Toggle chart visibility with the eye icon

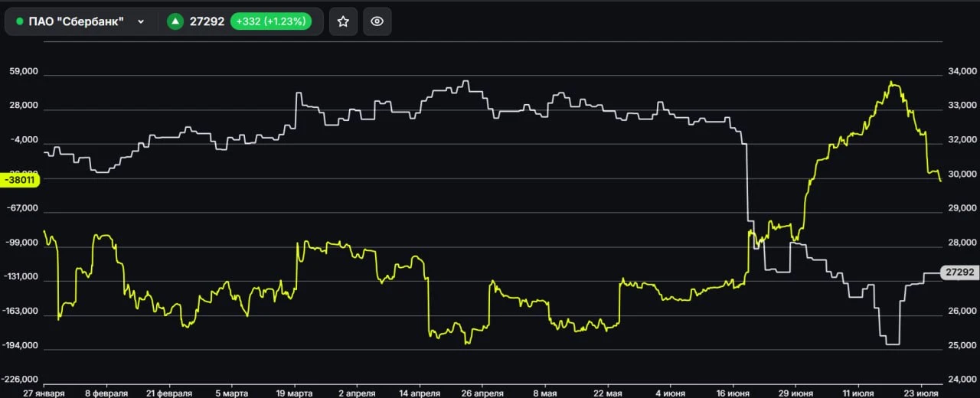click(x=377, y=21)
